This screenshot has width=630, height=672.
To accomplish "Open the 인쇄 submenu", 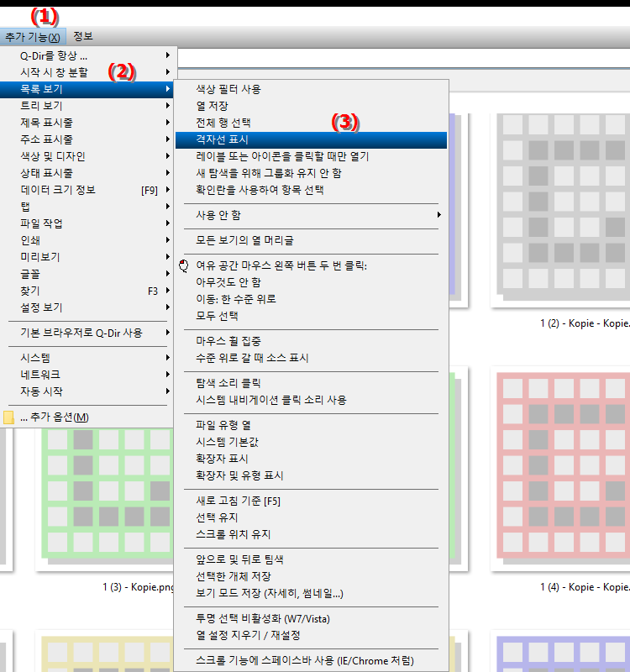I will click(x=88, y=240).
